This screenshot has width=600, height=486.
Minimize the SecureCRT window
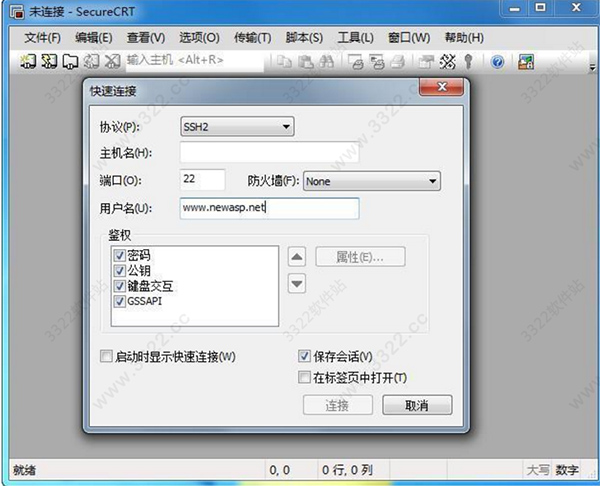point(515,9)
